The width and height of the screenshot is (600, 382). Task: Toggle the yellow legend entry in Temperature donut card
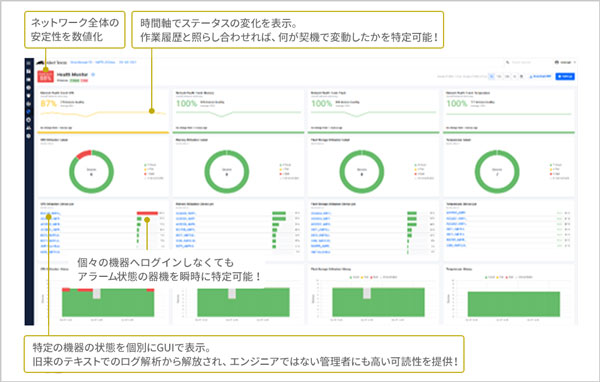(556, 169)
